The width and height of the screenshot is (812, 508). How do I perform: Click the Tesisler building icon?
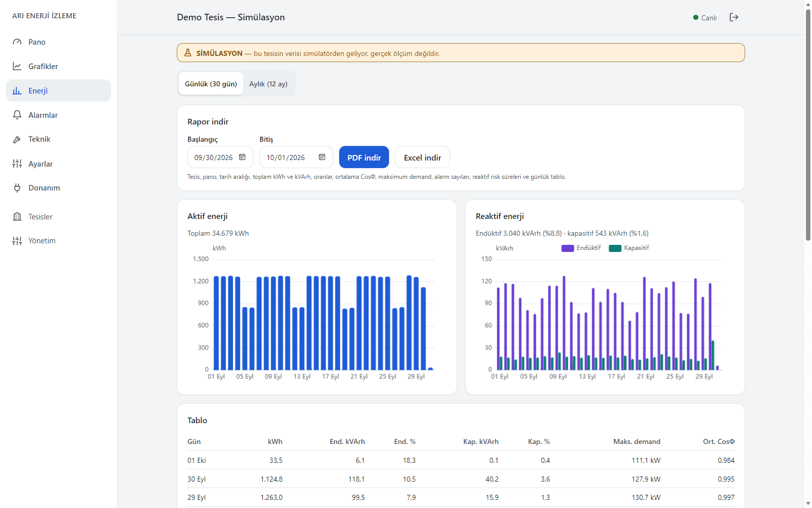(17, 217)
